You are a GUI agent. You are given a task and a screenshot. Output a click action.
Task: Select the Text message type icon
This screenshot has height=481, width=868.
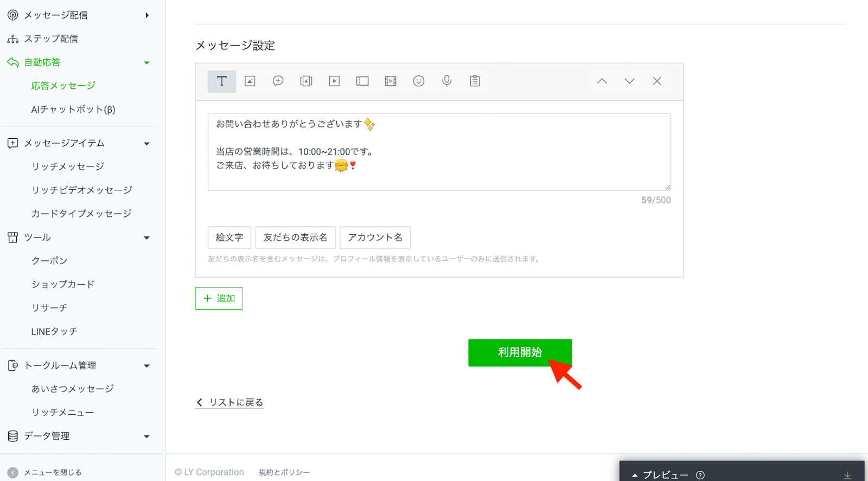[x=221, y=81]
